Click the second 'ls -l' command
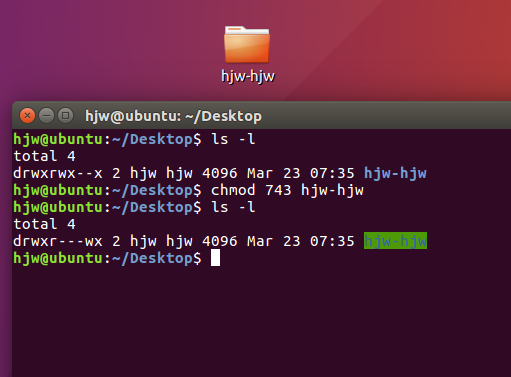Screen dimensions: 511x377 (x=233, y=207)
